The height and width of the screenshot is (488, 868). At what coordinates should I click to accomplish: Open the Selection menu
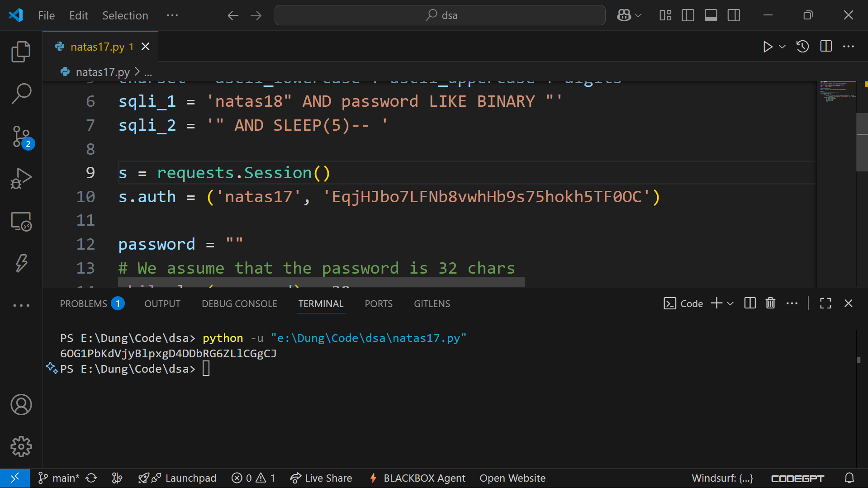click(125, 15)
